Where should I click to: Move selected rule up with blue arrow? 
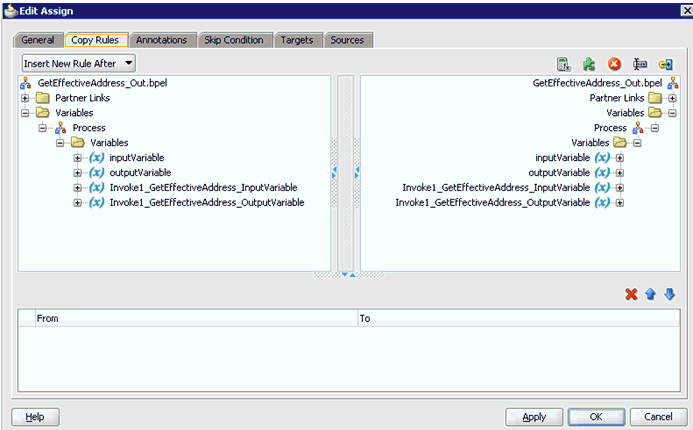[650, 294]
